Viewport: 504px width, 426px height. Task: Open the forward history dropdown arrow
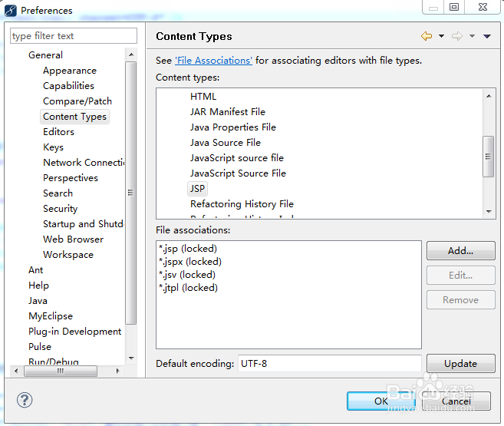(x=472, y=36)
